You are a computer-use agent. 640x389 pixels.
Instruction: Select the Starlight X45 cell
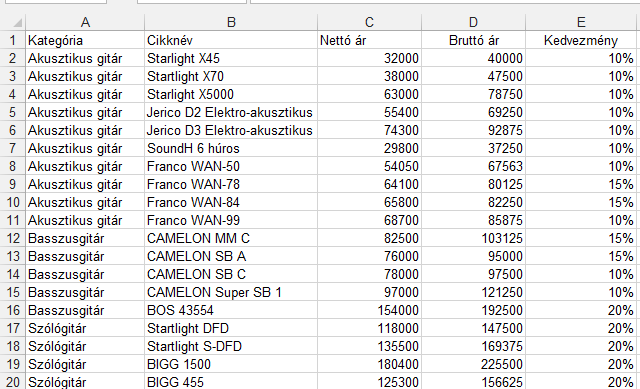pyautogui.click(x=231, y=58)
